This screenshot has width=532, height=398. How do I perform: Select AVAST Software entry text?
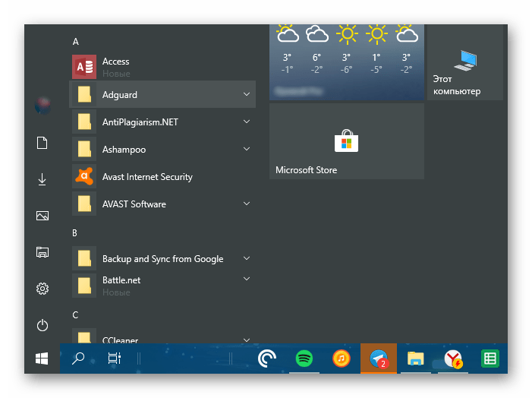[134, 204]
